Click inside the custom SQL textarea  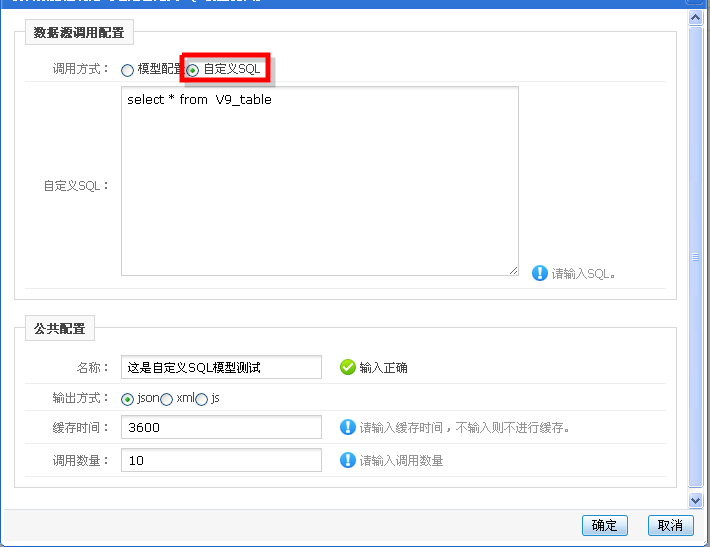coord(320,181)
